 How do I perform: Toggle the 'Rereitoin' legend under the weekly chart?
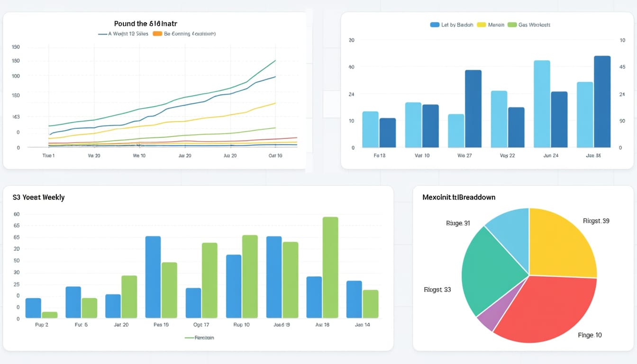[x=199, y=338]
